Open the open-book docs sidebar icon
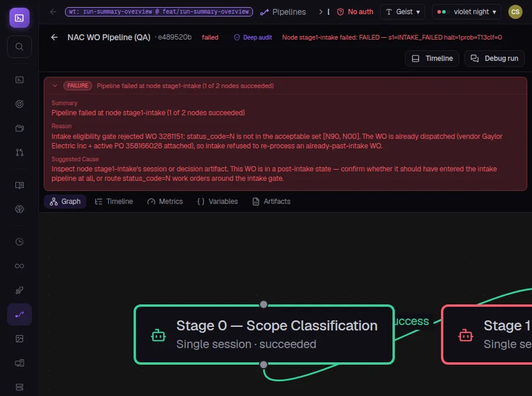 (20, 185)
